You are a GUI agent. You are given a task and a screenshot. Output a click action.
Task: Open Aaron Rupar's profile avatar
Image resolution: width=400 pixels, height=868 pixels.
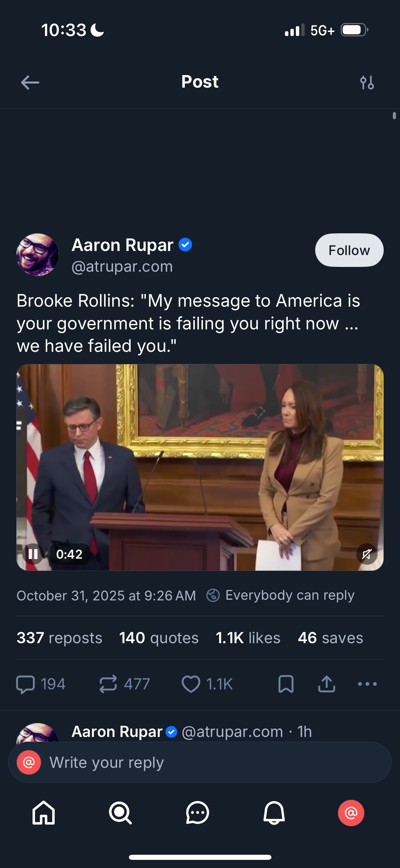(38, 255)
